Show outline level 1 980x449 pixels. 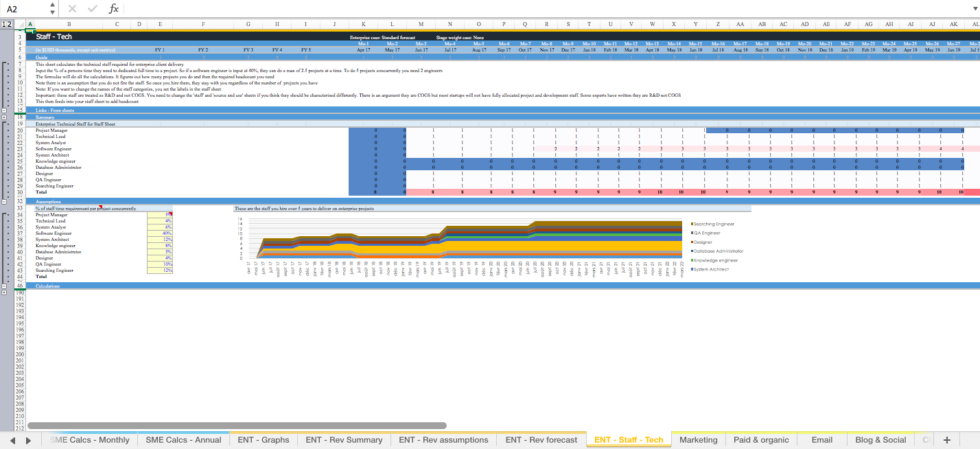(3, 24)
